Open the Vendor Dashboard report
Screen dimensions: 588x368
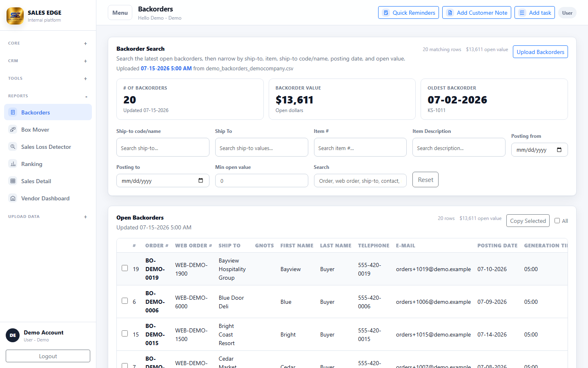pos(48,198)
